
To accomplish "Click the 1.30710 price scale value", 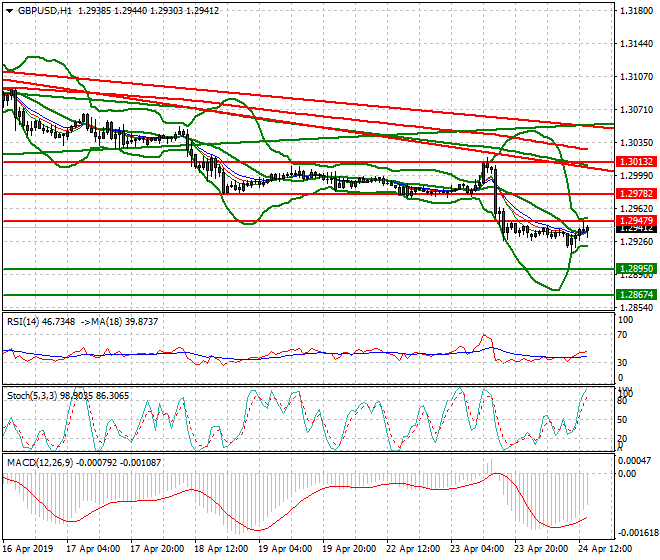I will [636, 110].
